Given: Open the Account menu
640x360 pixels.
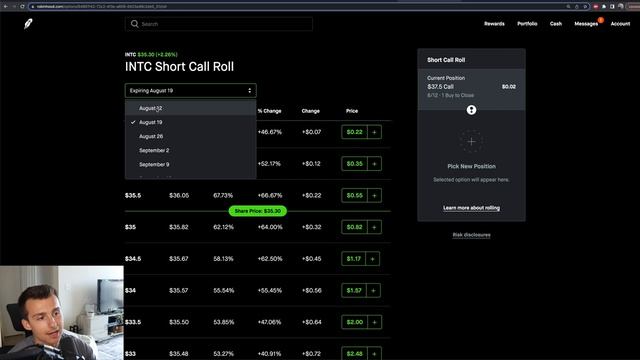Looking at the screenshot, I should tap(620, 24).
